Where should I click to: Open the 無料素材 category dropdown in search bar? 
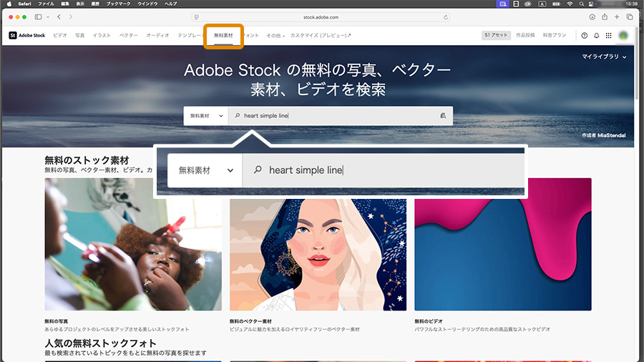(x=206, y=116)
